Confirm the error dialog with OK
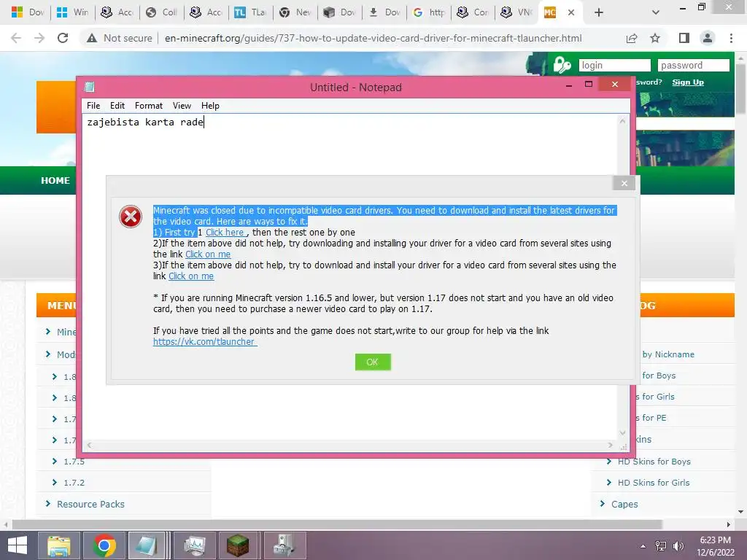This screenshot has height=560, width=747. 373,362
